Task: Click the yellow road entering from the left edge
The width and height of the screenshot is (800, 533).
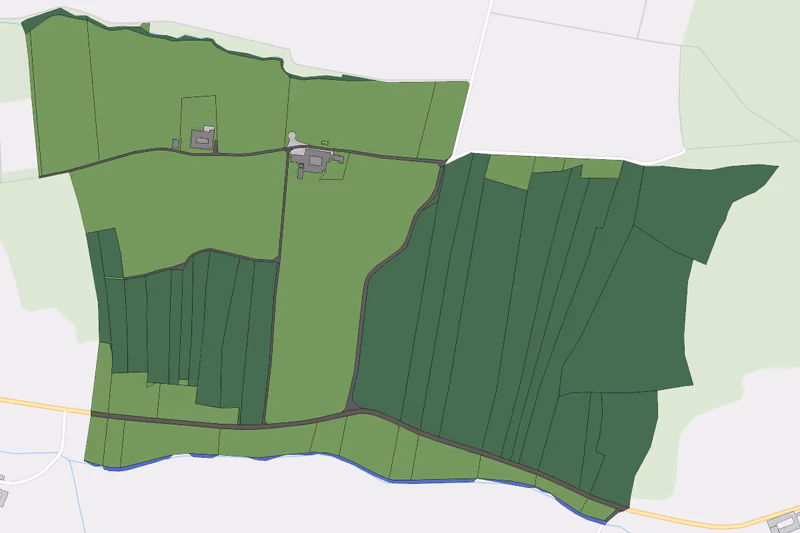Action: point(45,406)
